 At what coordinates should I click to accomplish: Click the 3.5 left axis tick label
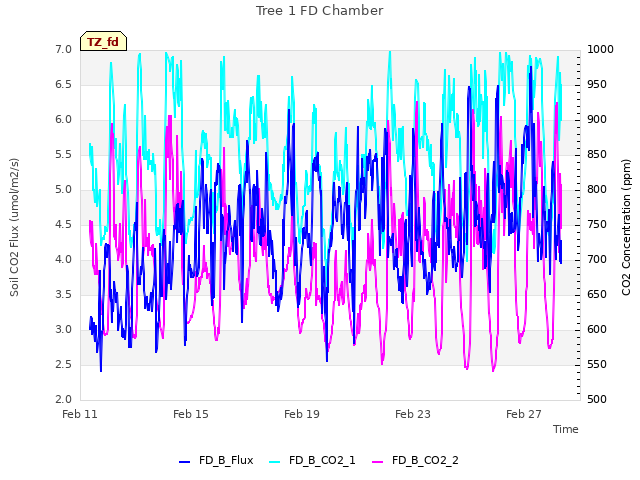(x=64, y=295)
